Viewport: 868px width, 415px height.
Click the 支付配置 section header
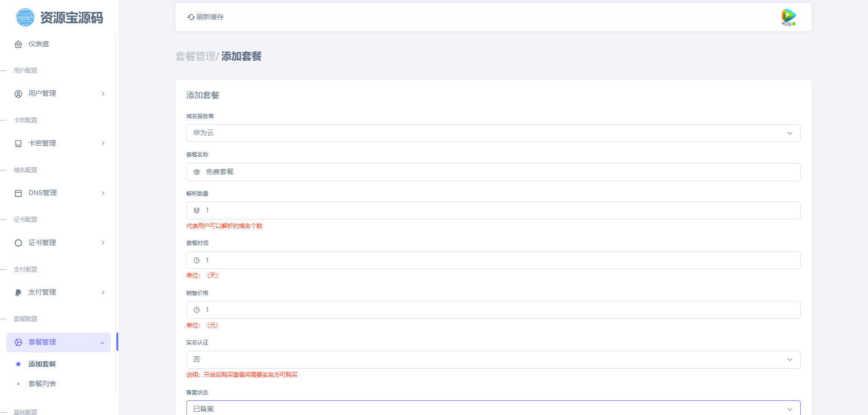point(26,269)
